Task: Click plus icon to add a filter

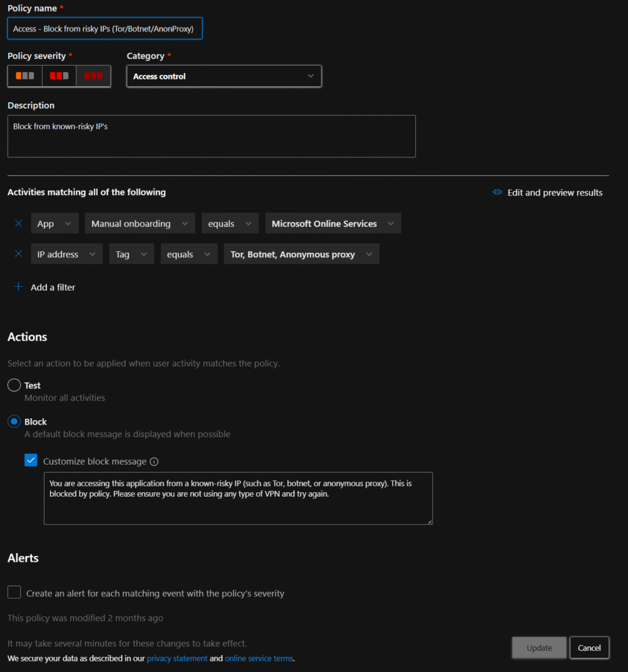Action: click(18, 287)
